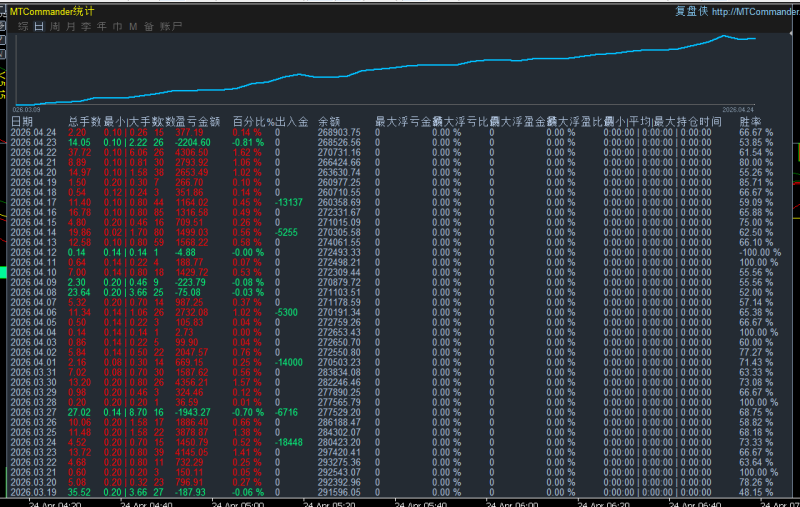Screen dimensions: 800x507
Task: Select the 2026.04.24 date row
Action: click(x=34, y=133)
